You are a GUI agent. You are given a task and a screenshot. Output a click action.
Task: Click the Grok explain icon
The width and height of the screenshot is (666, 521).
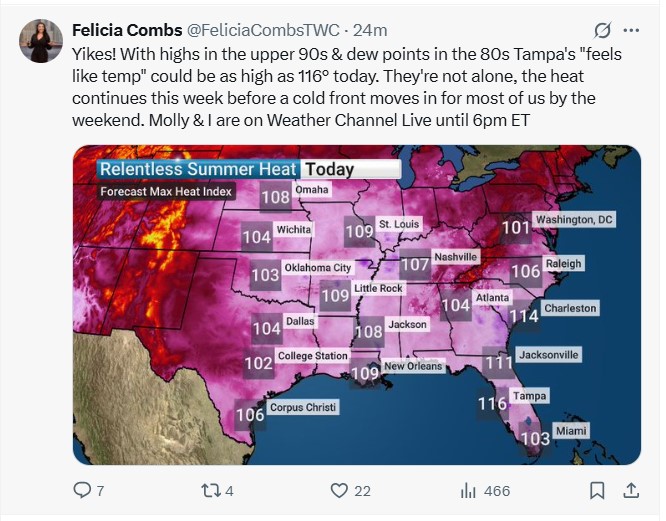pyautogui.click(x=602, y=30)
